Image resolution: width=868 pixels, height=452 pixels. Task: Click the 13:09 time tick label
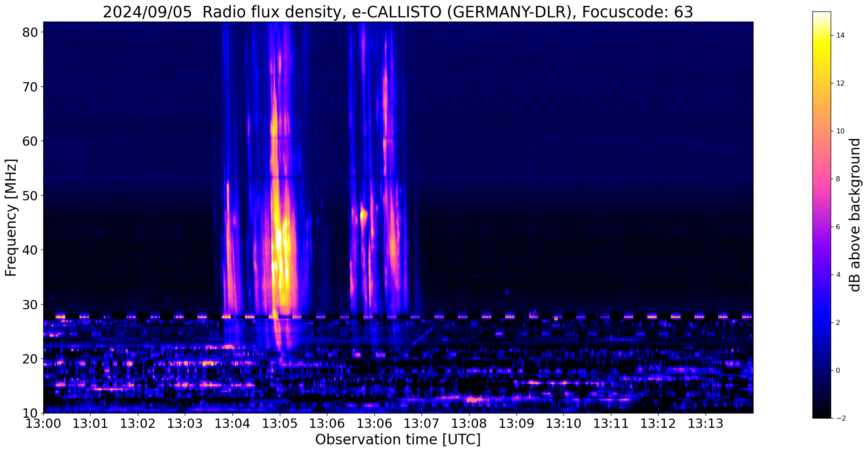pyautogui.click(x=516, y=424)
